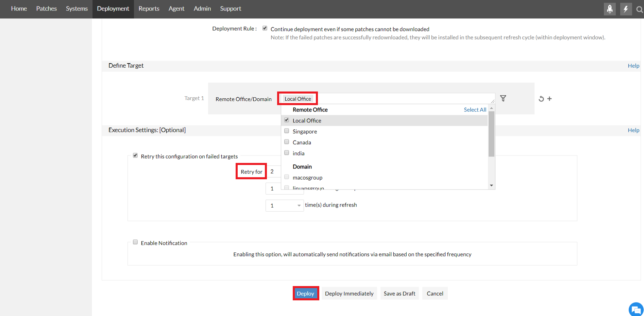Go to the Patches tab
The height and width of the screenshot is (316, 644).
(47, 9)
